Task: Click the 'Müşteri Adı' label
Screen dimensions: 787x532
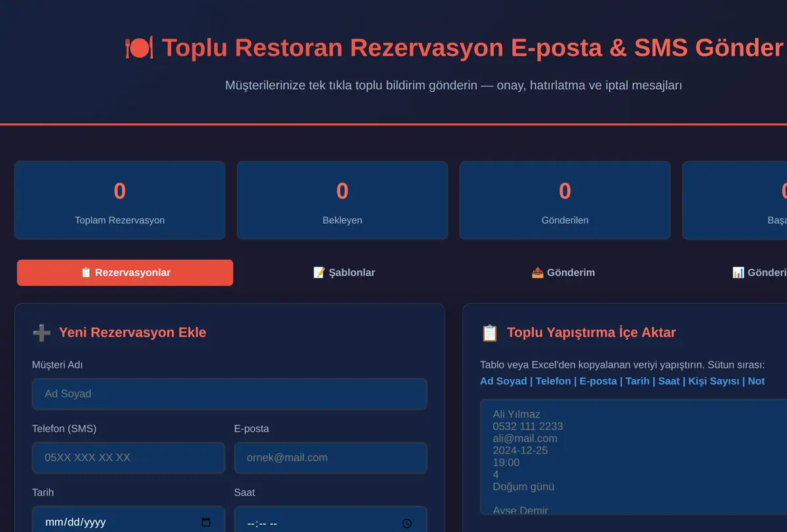Action: [58, 365]
